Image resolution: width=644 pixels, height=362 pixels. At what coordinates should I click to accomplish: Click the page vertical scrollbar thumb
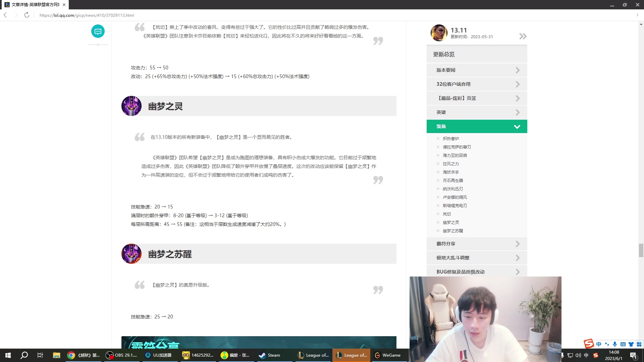pyautogui.click(x=641, y=250)
